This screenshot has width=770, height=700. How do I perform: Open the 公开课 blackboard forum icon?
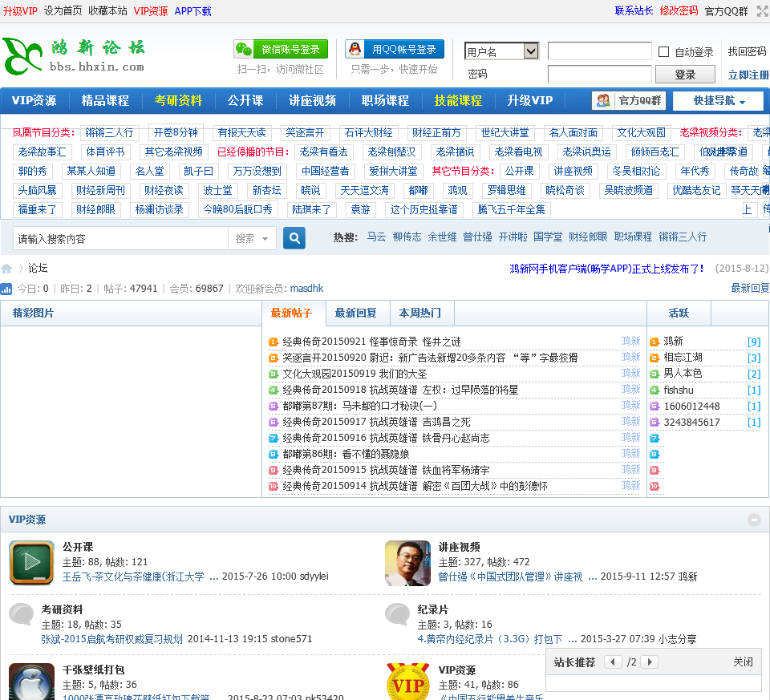pos(31,563)
